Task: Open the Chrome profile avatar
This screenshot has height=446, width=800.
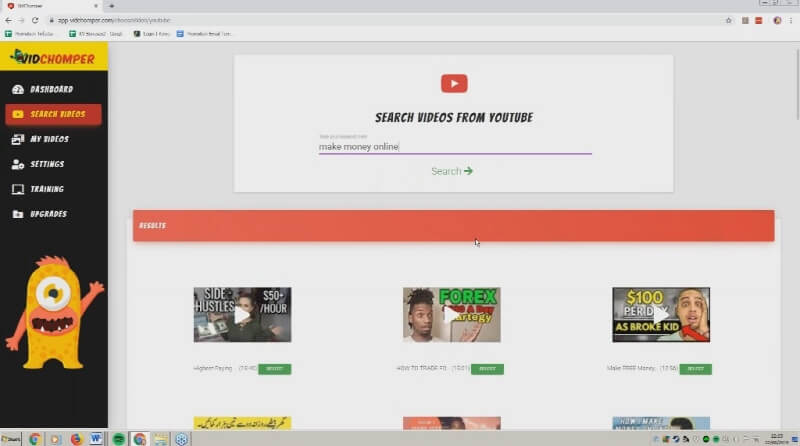Action: coord(777,20)
